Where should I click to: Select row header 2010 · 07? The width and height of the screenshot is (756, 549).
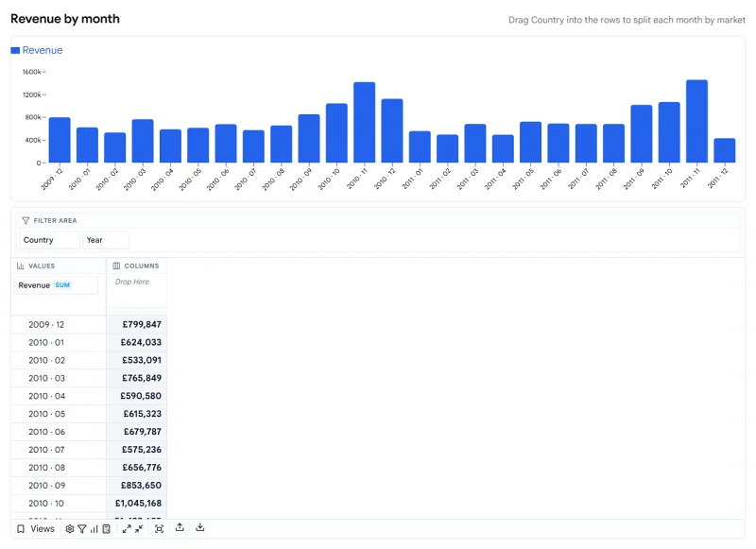tap(59, 449)
